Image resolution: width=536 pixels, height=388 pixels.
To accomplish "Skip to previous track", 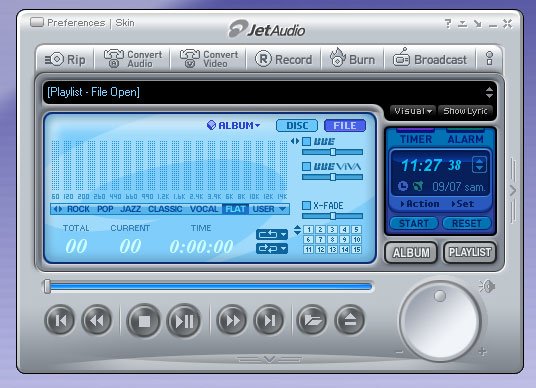I will pos(60,320).
